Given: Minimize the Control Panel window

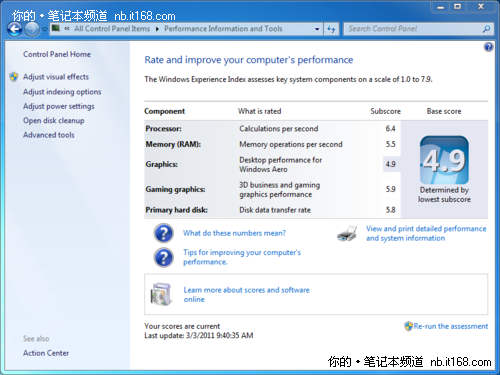Looking at the screenshot, I should point(441,7).
